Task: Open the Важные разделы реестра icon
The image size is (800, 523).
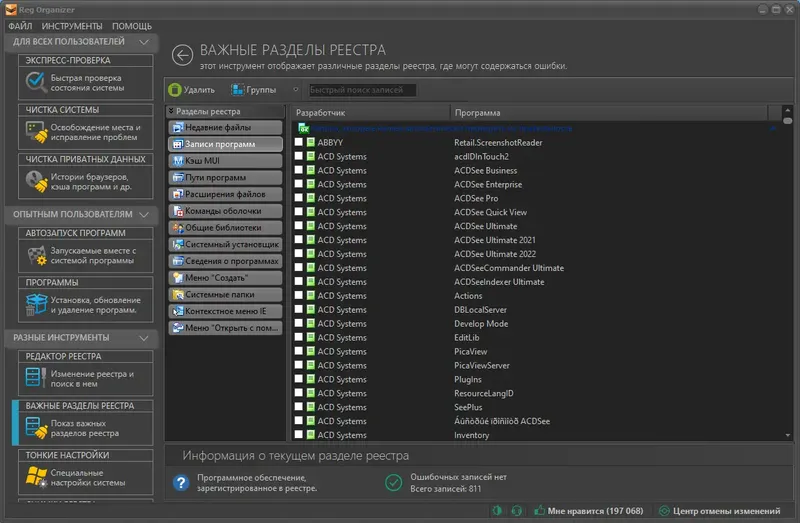Action: [36, 428]
